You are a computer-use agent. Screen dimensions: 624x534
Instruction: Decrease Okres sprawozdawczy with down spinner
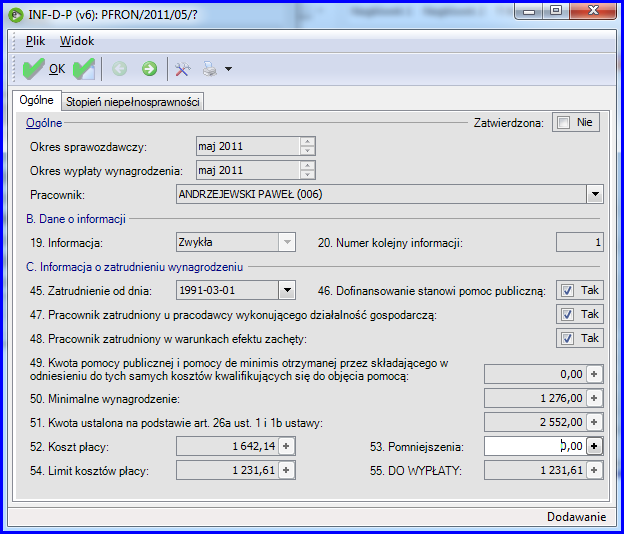tap(307, 151)
